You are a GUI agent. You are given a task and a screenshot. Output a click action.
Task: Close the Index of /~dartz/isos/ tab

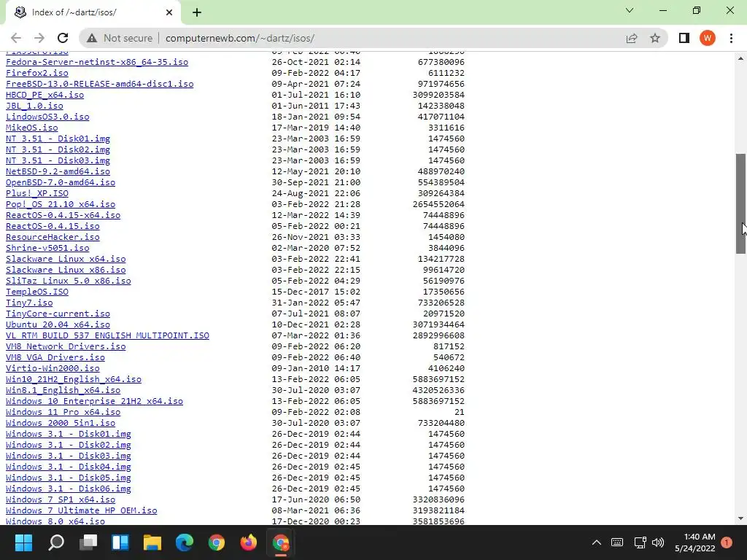click(x=169, y=12)
